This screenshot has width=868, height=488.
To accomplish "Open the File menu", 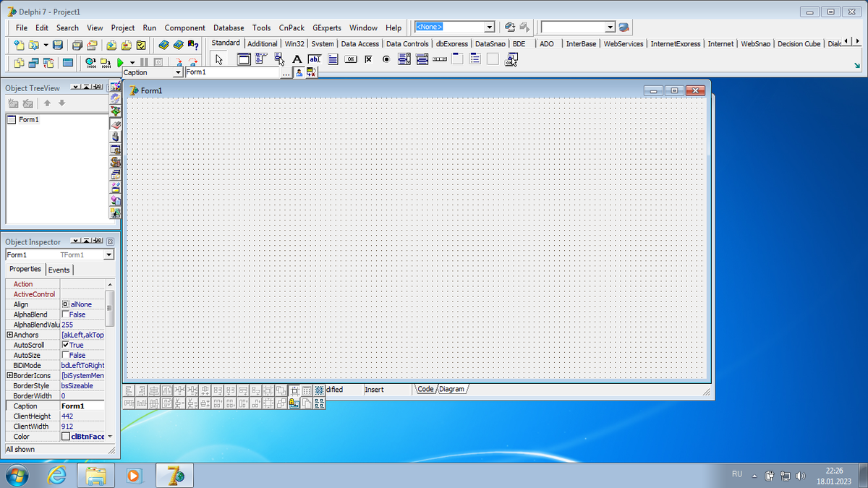I will tap(22, 28).
